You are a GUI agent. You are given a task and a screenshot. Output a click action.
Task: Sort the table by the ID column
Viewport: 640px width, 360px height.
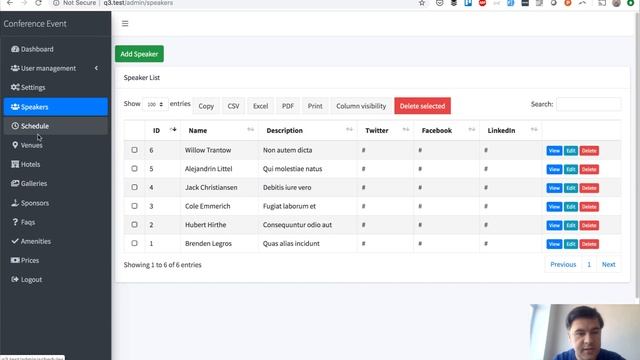tap(163, 131)
